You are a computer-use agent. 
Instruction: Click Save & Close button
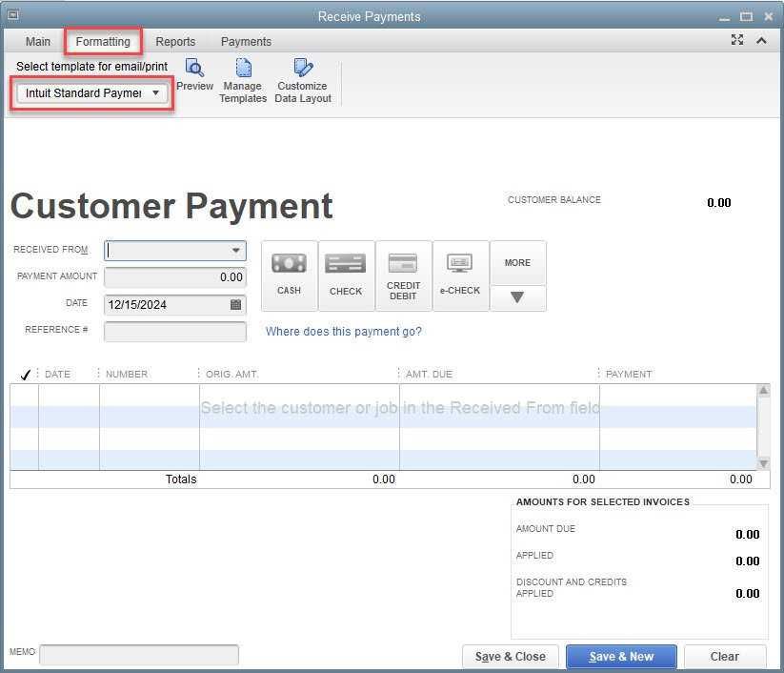click(511, 657)
